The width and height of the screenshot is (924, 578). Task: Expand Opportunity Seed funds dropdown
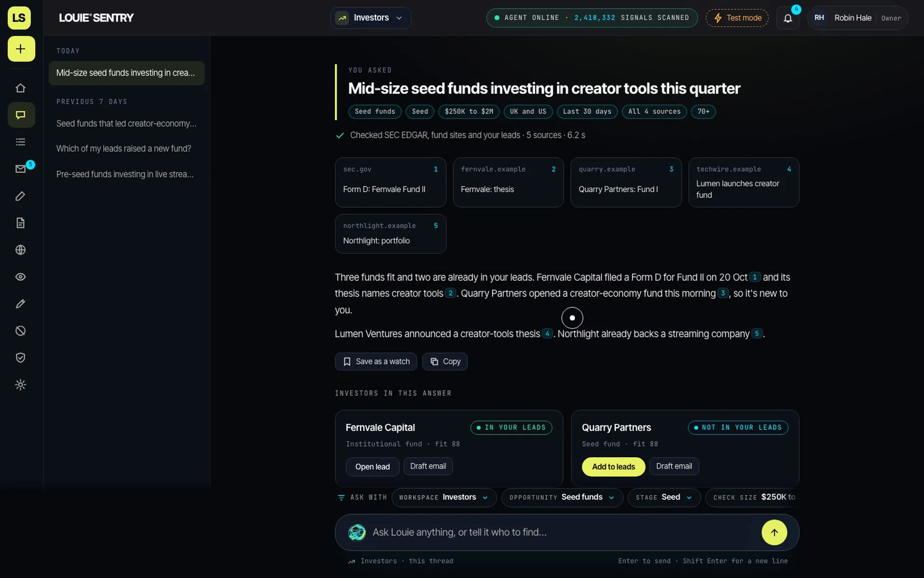pyautogui.click(x=562, y=498)
